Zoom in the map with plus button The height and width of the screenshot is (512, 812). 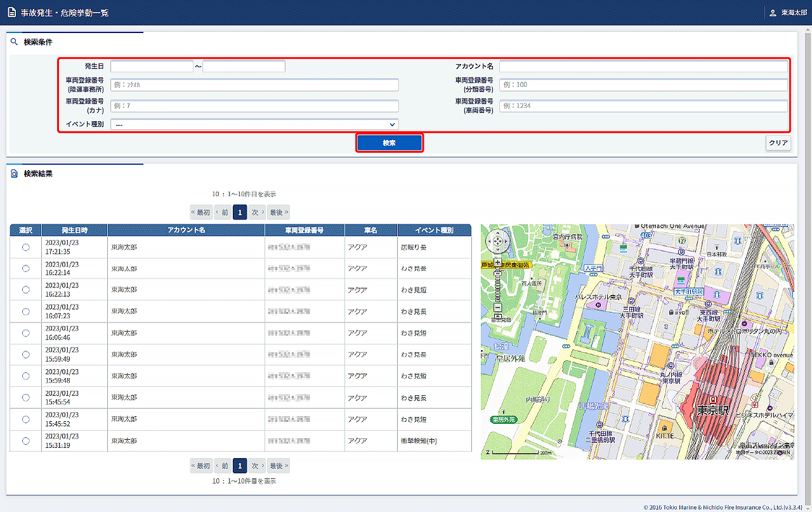[497, 263]
